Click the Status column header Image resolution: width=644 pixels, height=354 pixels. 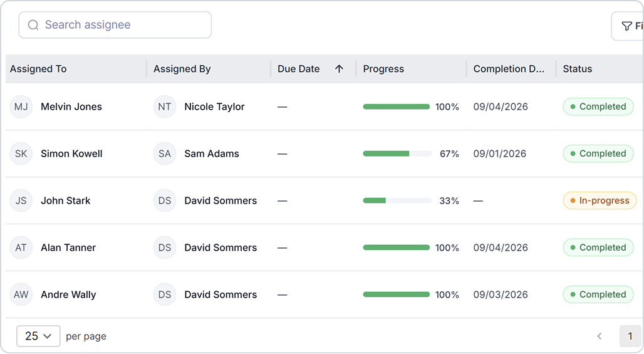pyautogui.click(x=578, y=69)
